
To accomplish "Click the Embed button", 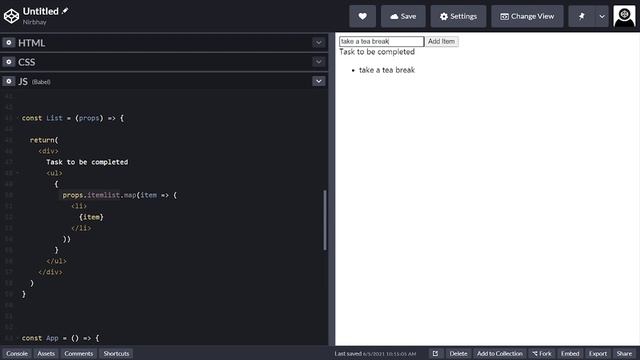I will pos(570,353).
